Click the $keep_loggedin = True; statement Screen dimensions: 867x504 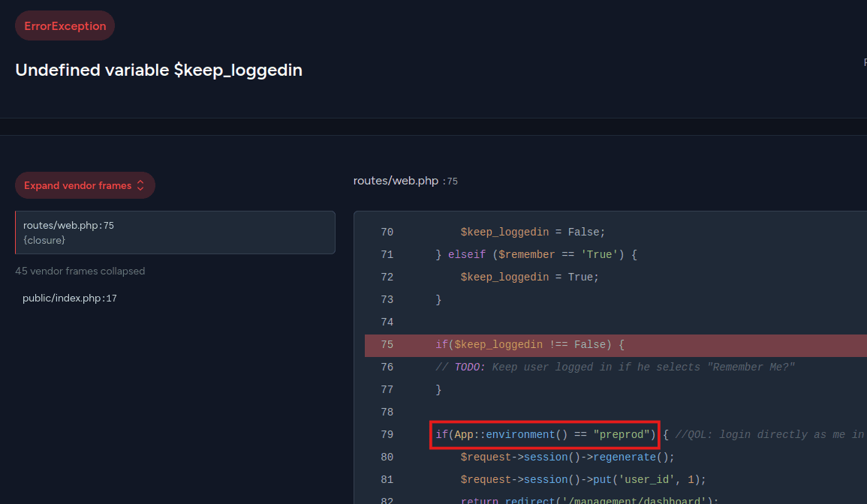tap(529, 277)
